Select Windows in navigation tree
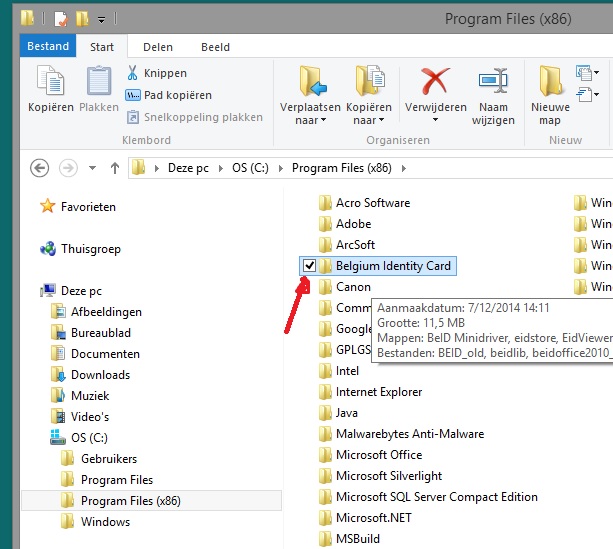Screen dimensions: 613x549 click(105, 522)
